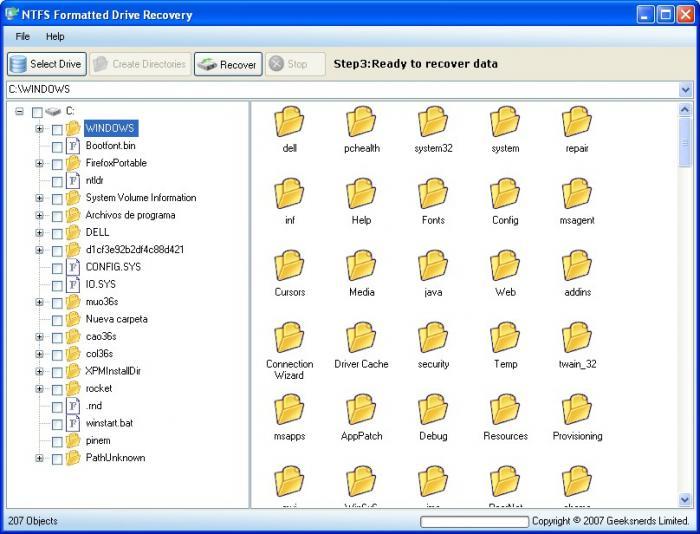Viewport: 700px width, 534px height.
Task: Open the Help menu
Action: 55,37
